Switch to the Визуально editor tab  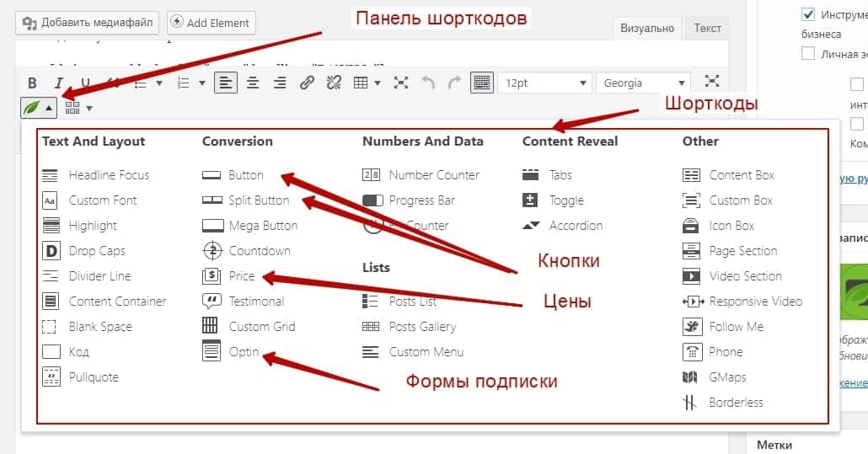pyautogui.click(x=647, y=28)
